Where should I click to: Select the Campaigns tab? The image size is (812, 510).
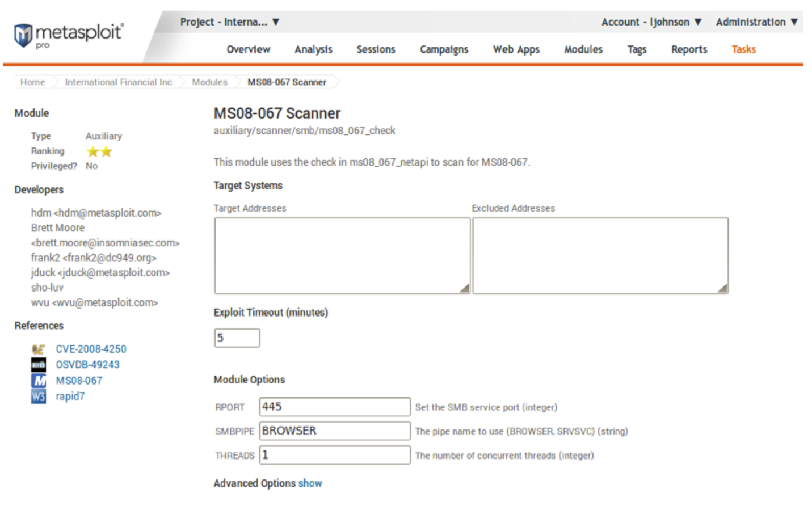tap(444, 49)
